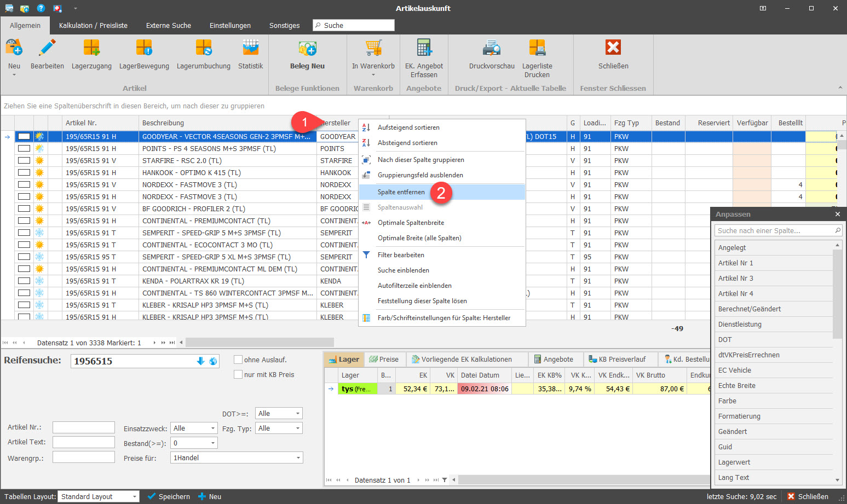Expand the dropdown arrow under In Warenkorb
This screenshot has height=504, width=847.
click(373, 75)
